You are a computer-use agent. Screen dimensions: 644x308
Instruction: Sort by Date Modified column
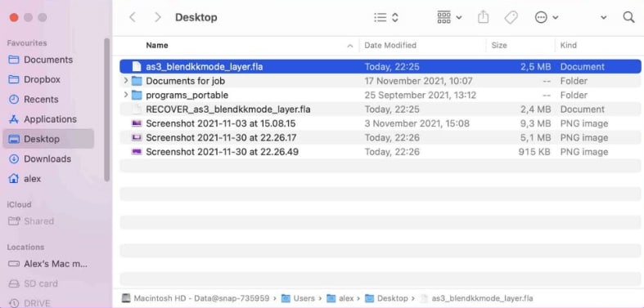pyautogui.click(x=390, y=45)
